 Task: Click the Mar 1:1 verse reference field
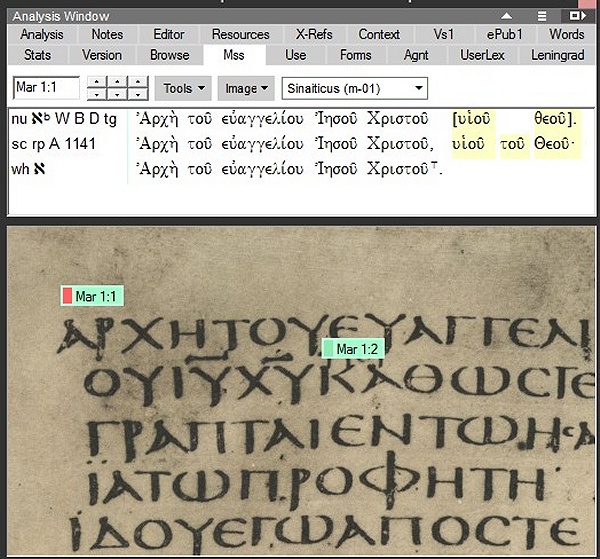(46, 88)
